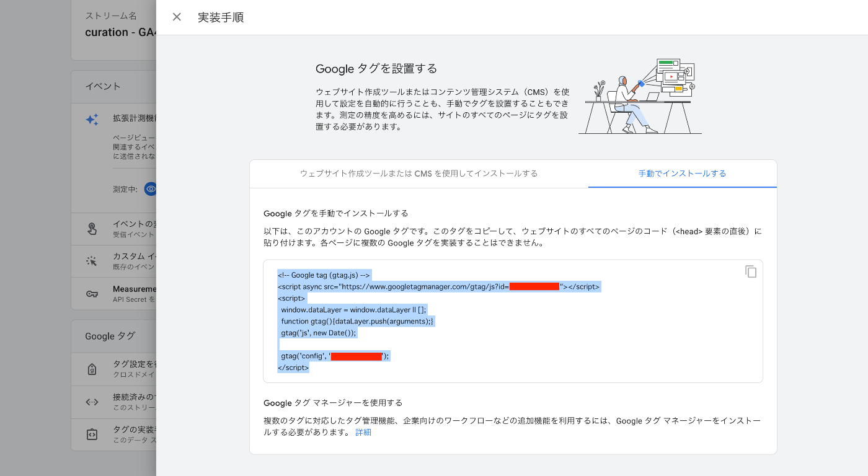Image resolution: width=868 pixels, height=476 pixels.
Task: Click the sparkle icon beside 拡張計測機能
Action: pyautogui.click(x=92, y=120)
